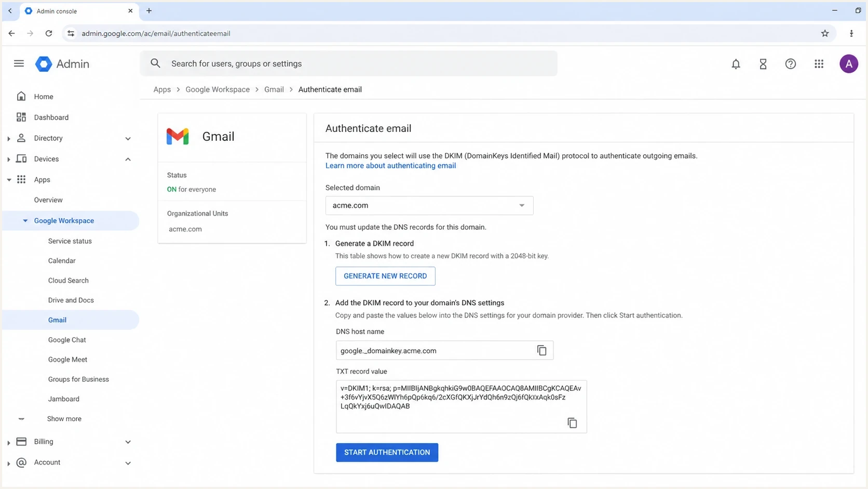Copy the TXT record value
The image size is (868, 489).
point(572,423)
